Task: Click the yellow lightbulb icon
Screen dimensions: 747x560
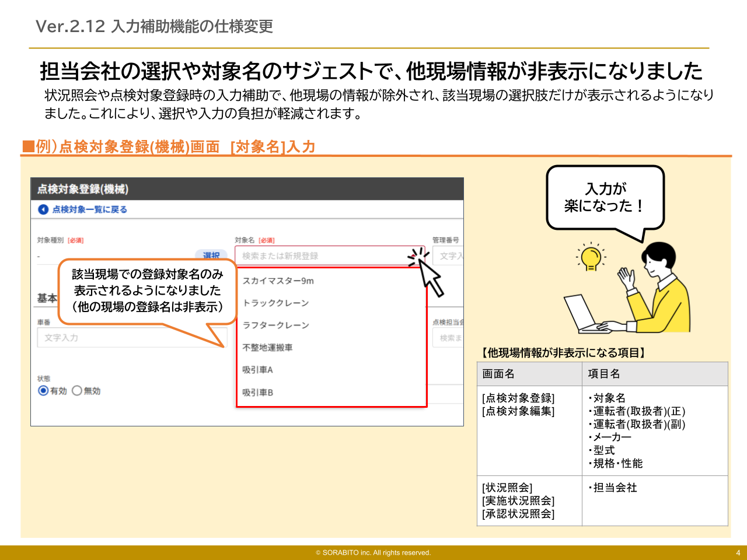Action: (591, 258)
